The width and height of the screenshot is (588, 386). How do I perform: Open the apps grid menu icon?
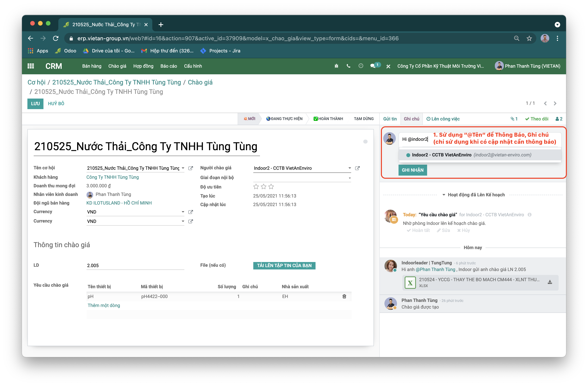coord(31,66)
